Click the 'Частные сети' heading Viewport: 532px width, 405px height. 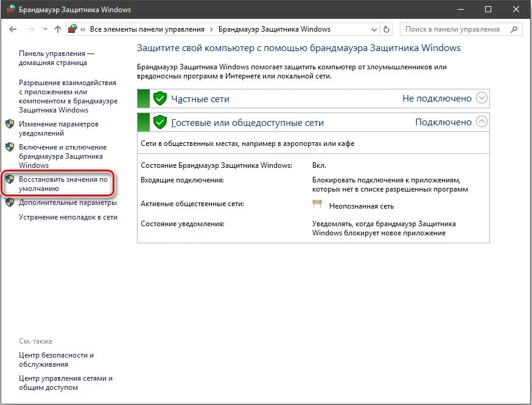[x=200, y=99]
